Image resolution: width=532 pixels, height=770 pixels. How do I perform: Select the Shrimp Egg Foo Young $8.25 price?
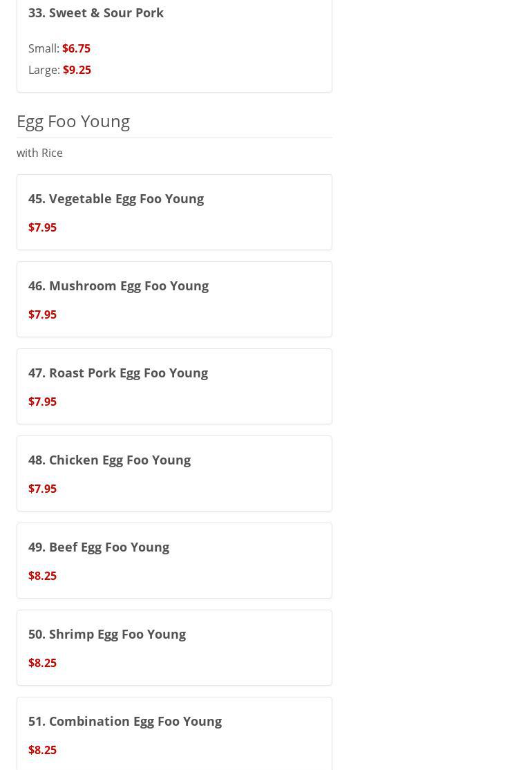pyautogui.click(x=42, y=663)
